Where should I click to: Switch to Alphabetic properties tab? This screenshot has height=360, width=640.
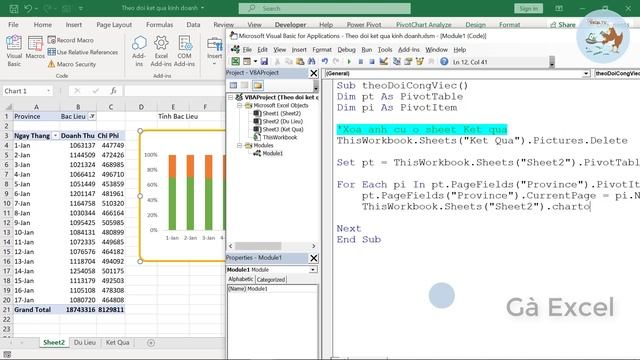coord(241,279)
